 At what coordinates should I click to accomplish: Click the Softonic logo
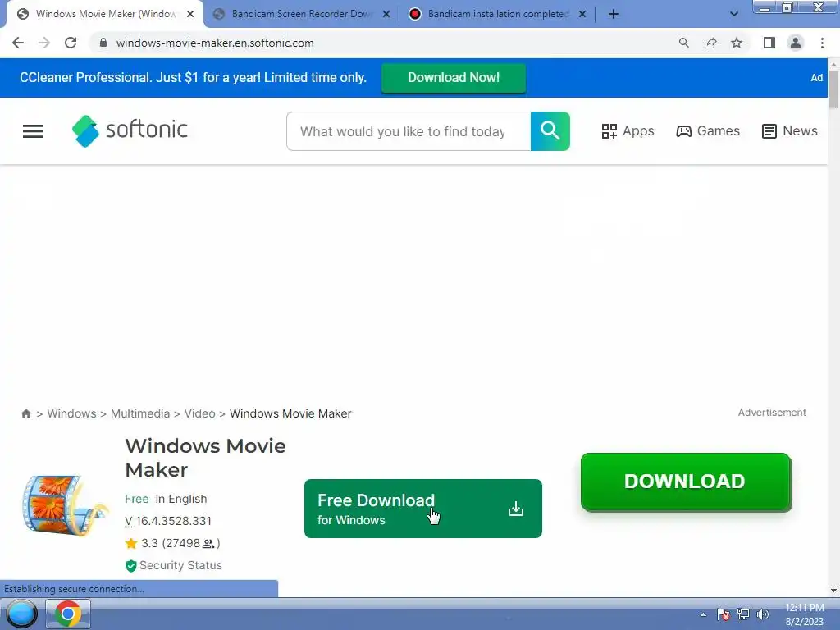coord(130,130)
